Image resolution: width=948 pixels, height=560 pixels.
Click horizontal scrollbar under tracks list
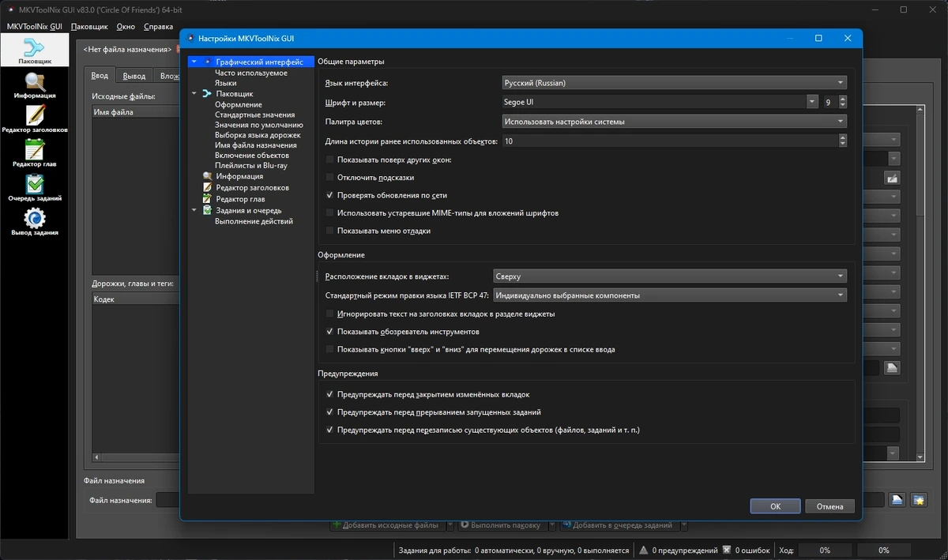pos(136,457)
